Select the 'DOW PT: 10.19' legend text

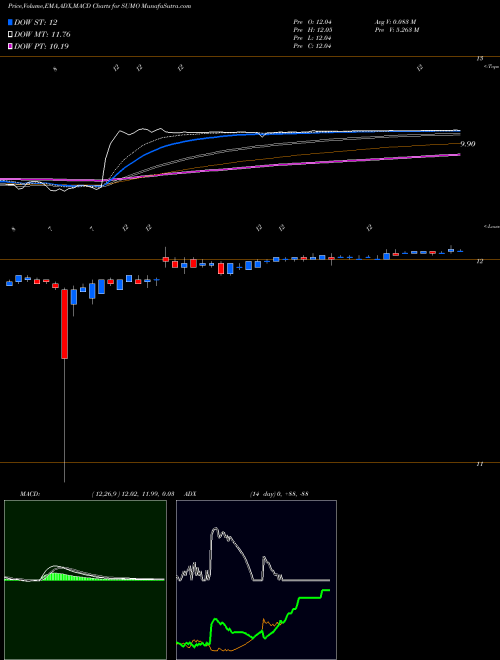pos(42,46)
